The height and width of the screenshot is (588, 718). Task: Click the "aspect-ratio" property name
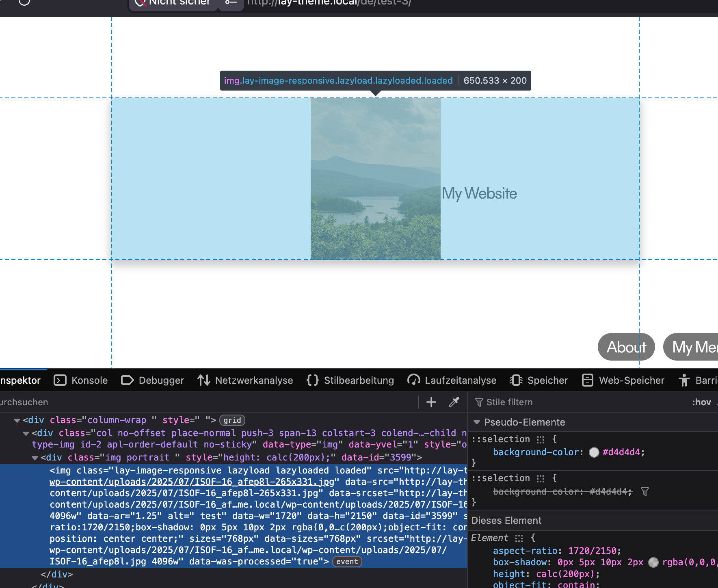coord(525,551)
